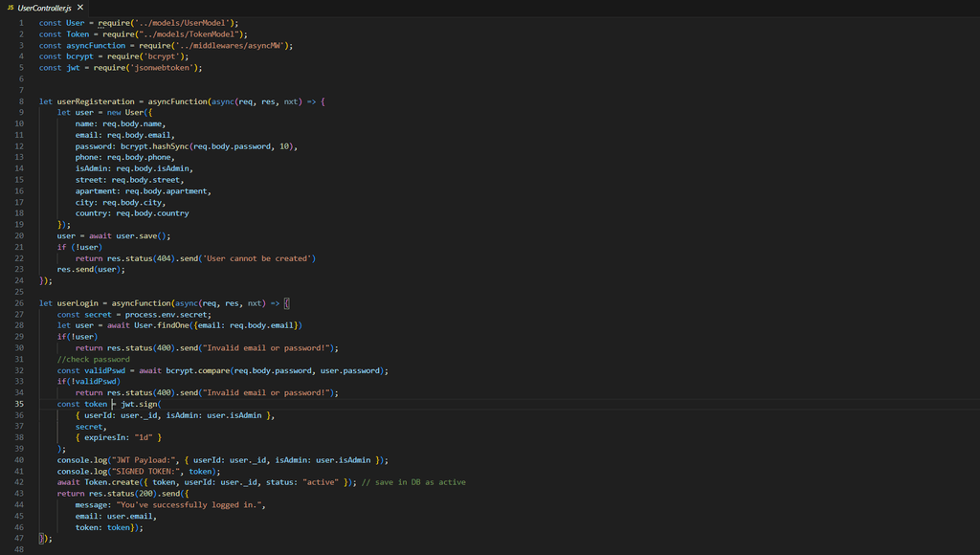The image size is (980, 555).
Task: Close the UserController.js tab
Action: [x=80, y=8]
